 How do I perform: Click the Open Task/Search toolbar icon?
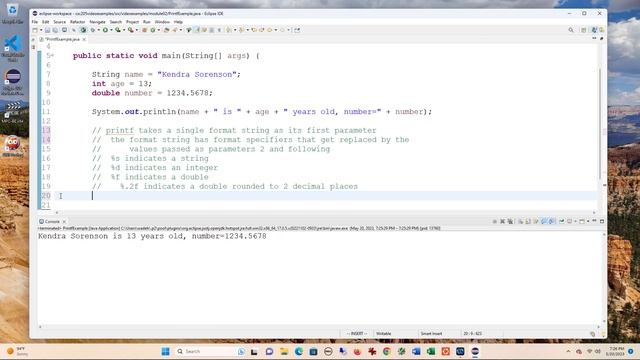[174, 30]
